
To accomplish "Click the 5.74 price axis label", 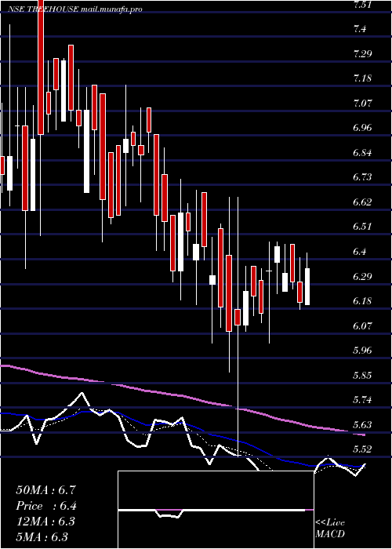I will point(364,400).
